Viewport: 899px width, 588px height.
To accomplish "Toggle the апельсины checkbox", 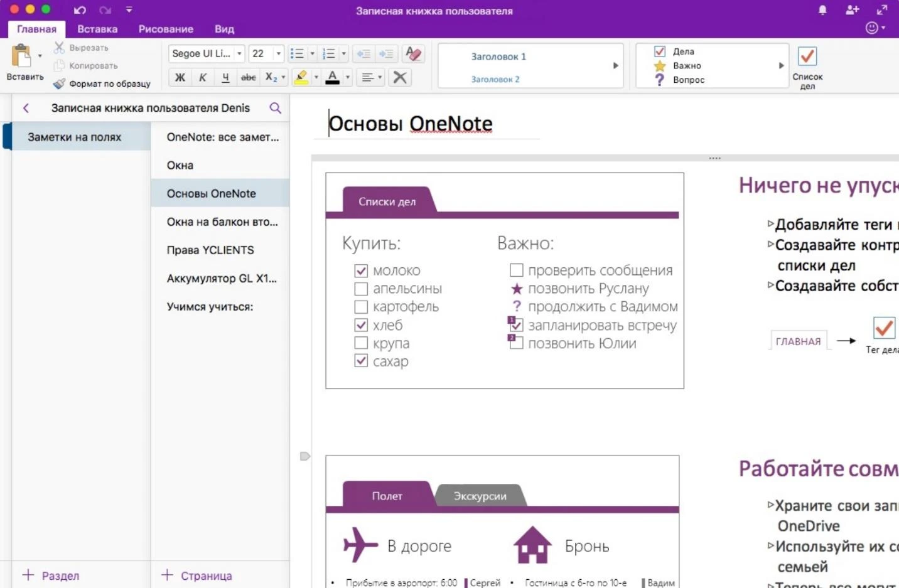I will click(361, 289).
